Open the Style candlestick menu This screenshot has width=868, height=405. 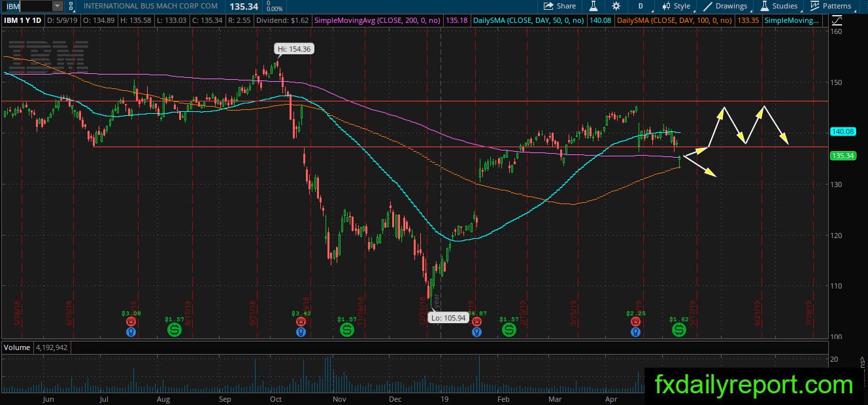click(676, 6)
